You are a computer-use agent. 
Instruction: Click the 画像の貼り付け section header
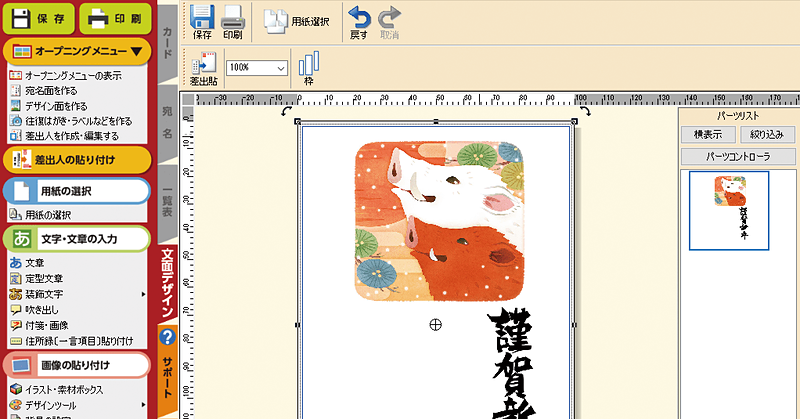[77, 365]
